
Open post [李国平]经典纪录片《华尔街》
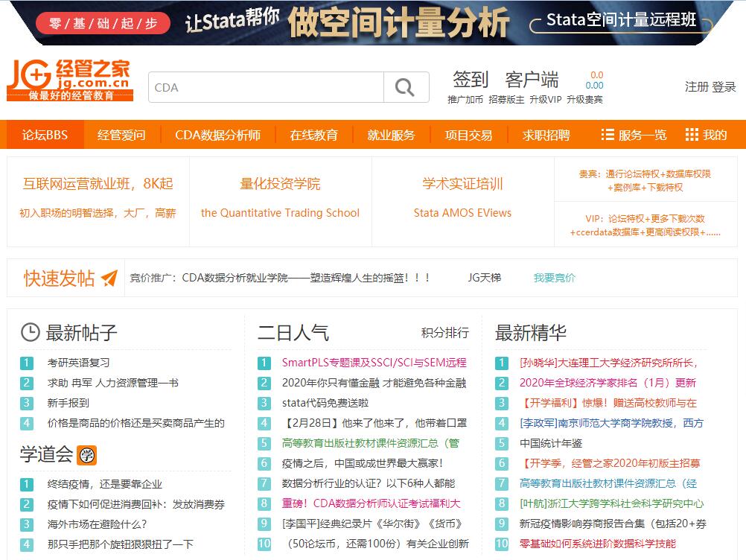coord(372,524)
